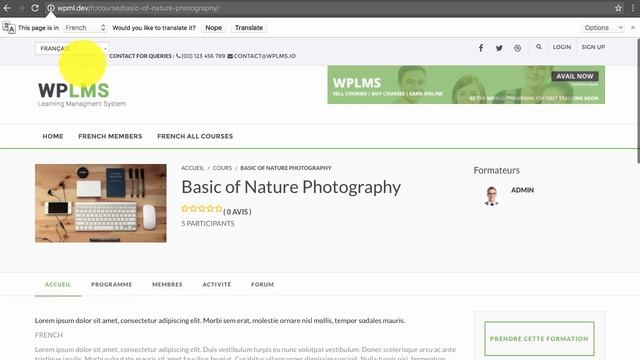
Task: Click the ACCUEIL breadcrumb link
Action: tap(192, 168)
